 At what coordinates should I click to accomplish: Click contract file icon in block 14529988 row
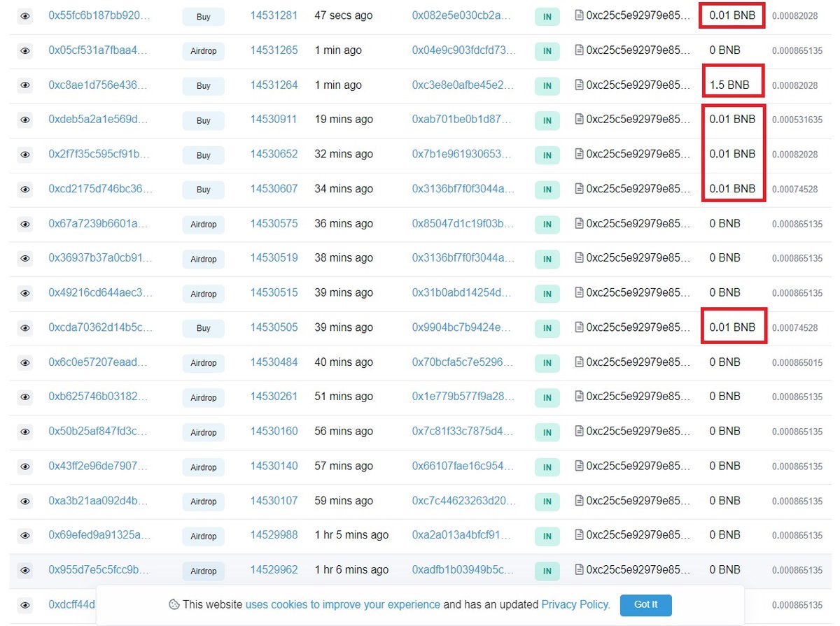tap(579, 535)
